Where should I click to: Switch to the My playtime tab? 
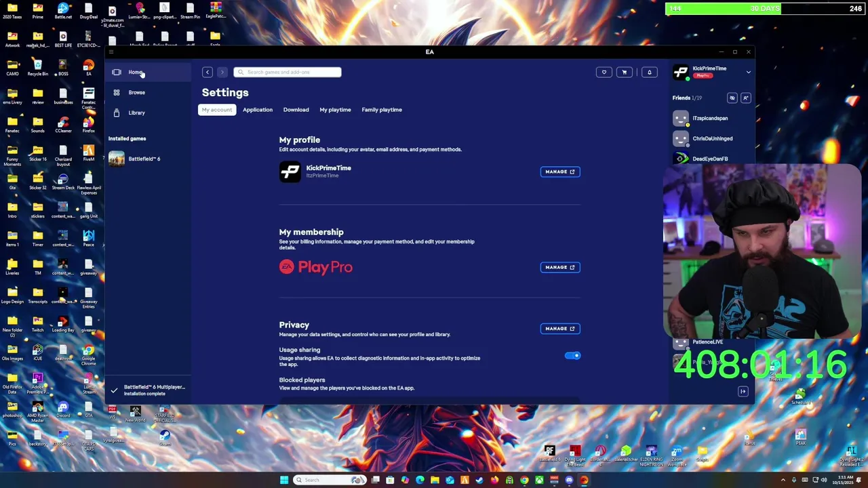click(335, 110)
